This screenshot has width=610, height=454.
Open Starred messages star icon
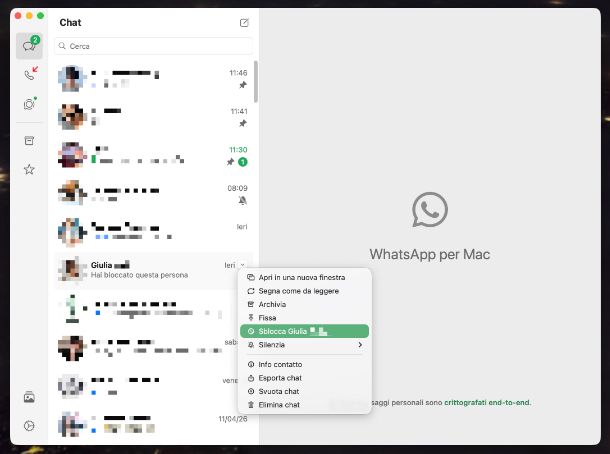click(29, 169)
